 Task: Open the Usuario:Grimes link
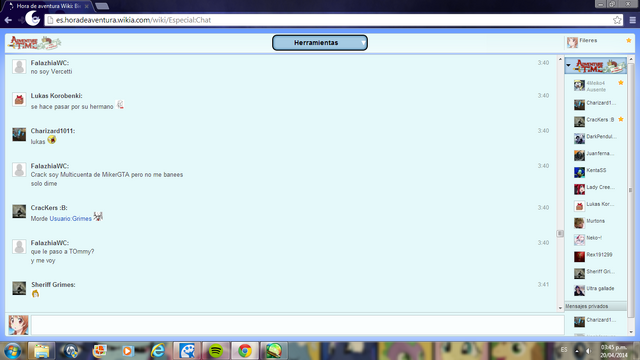pos(70,219)
